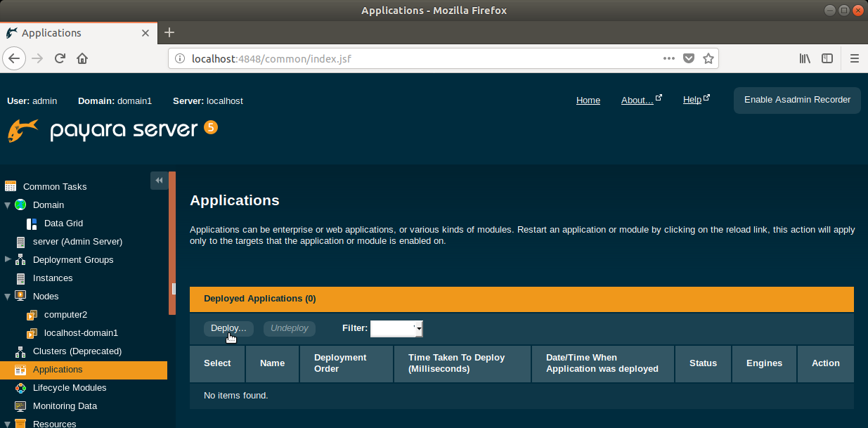Click the Undeploy button
This screenshot has height=428, width=868.
[x=290, y=328]
